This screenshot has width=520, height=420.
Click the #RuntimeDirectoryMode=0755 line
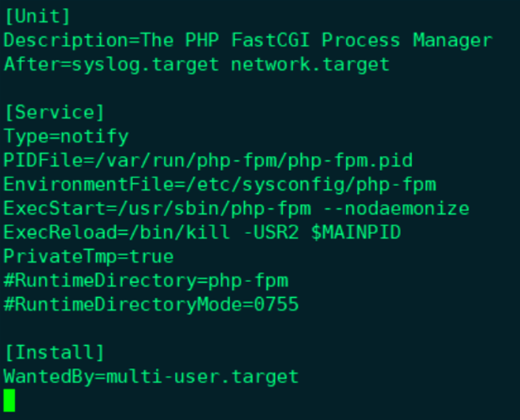pos(151,305)
